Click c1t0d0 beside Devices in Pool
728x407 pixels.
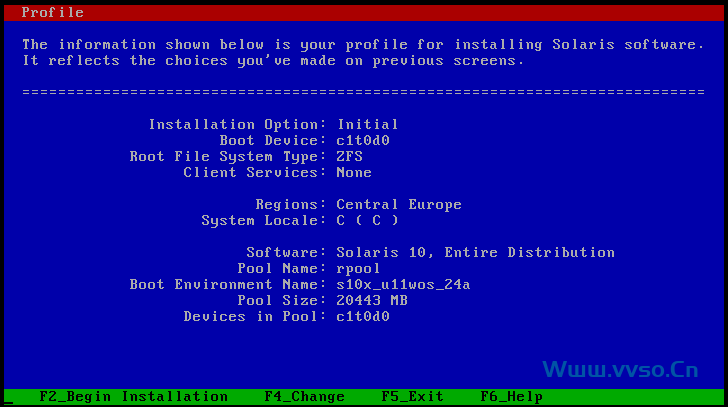363,317
